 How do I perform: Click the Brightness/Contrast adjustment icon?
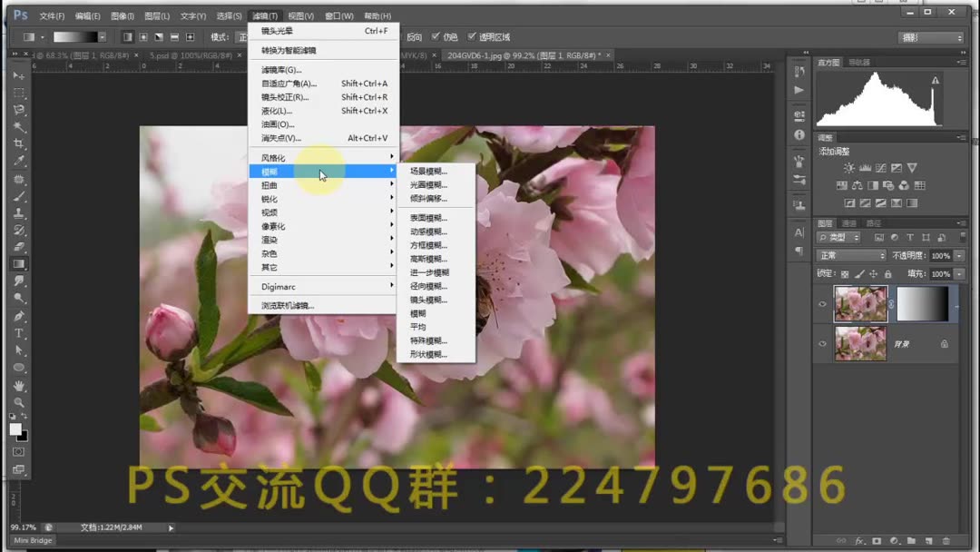pos(849,168)
